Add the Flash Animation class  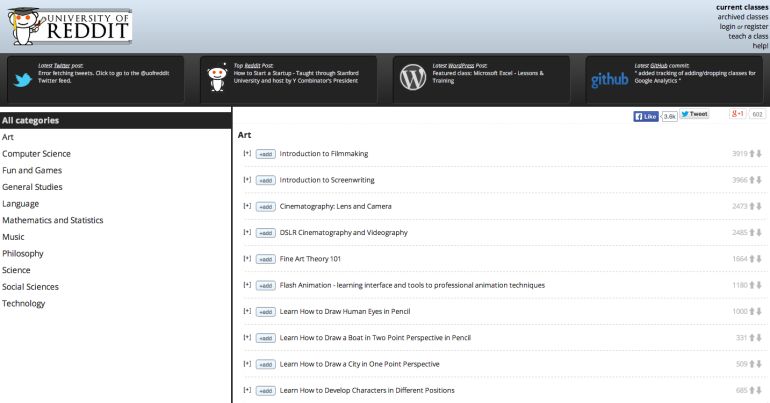[x=265, y=286]
